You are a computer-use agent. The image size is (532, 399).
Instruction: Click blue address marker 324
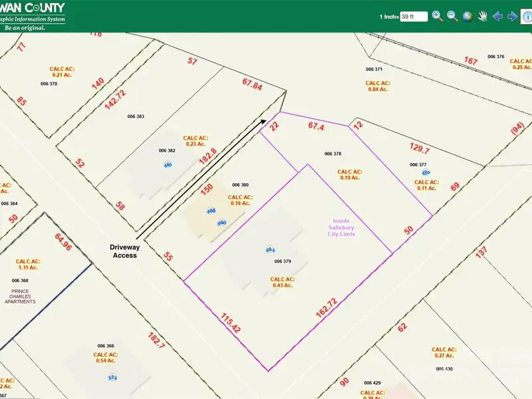(x=112, y=377)
